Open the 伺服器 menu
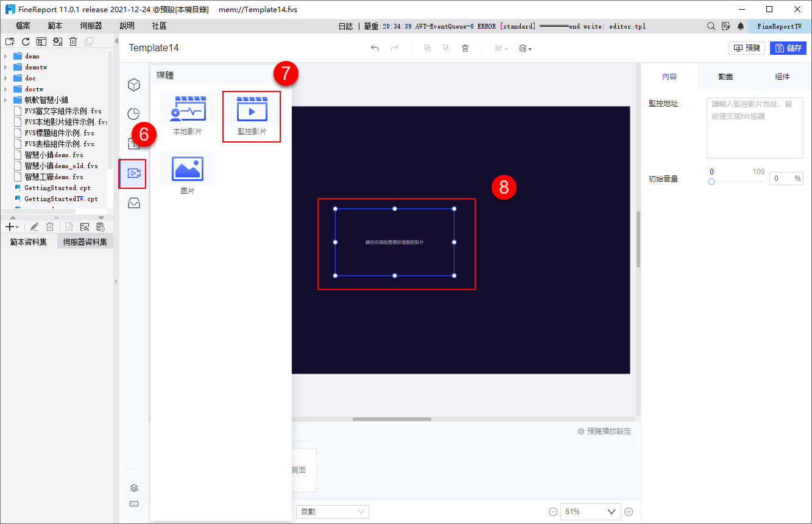 coord(91,26)
